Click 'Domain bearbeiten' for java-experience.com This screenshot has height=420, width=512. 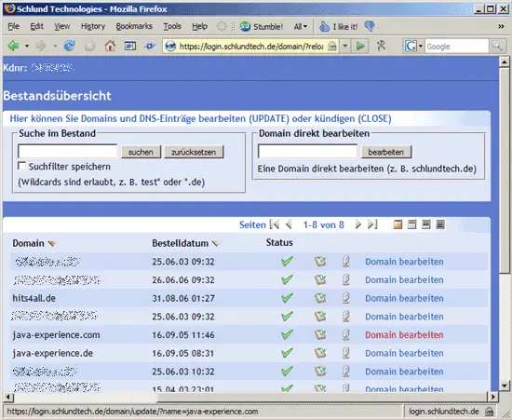[404, 334]
